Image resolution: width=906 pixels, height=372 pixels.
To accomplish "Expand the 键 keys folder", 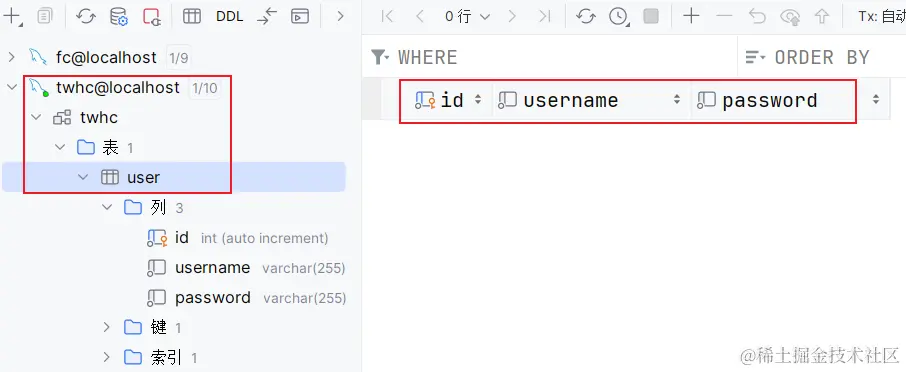I will tap(107, 328).
